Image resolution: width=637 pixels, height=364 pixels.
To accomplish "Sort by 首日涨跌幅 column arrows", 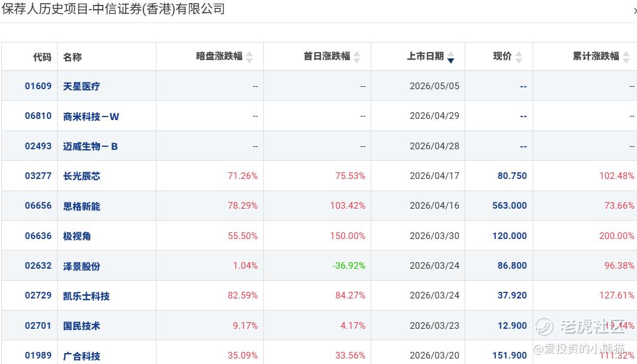I will 357,57.
